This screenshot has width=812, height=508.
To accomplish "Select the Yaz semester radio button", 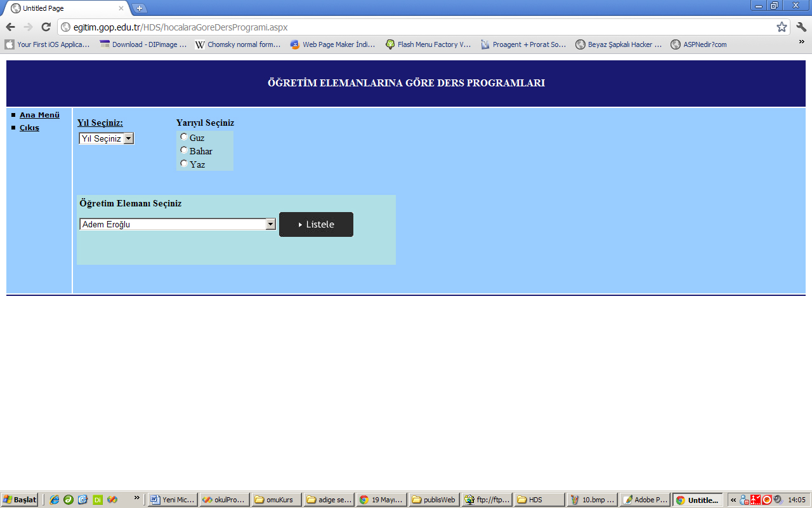I will [x=184, y=163].
